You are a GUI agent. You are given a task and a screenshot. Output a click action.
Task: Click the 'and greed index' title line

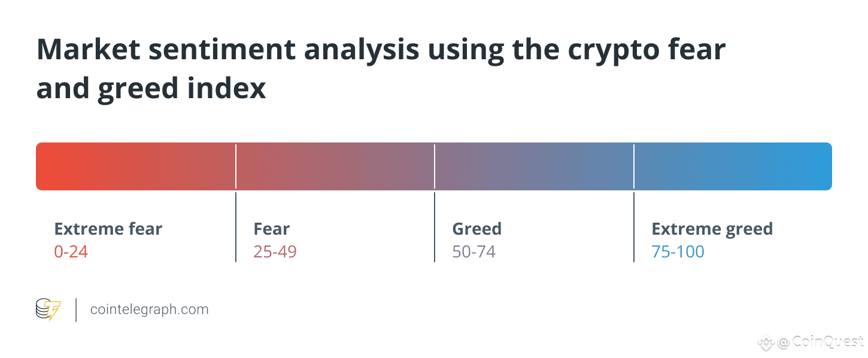click(151, 89)
